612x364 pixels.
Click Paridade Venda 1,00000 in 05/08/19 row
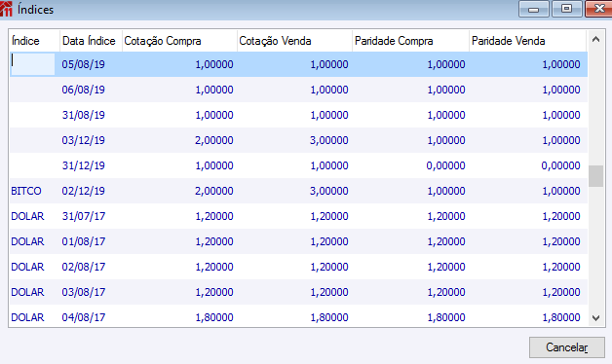pyautogui.click(x=561, y=64)
